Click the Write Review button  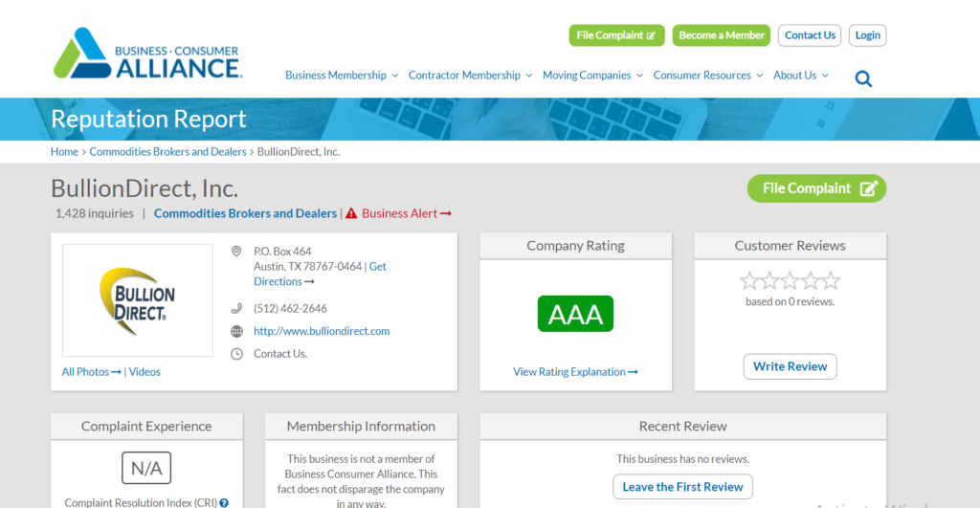coord(790,366)
